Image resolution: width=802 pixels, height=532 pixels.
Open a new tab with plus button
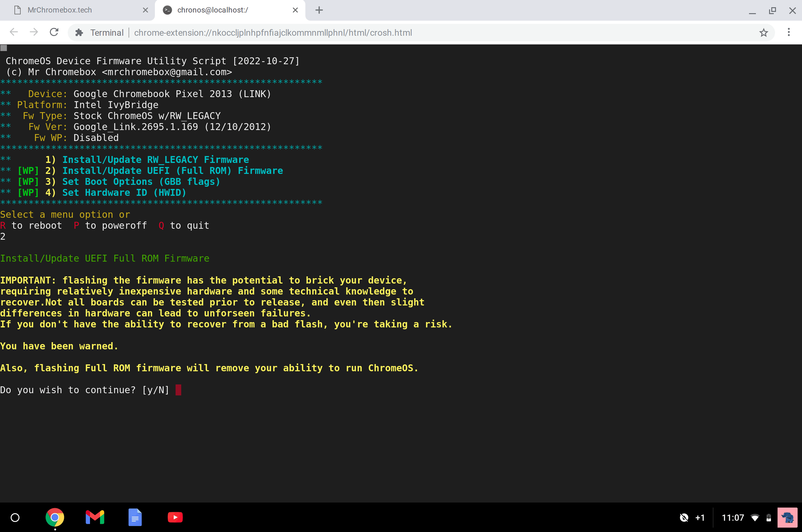pyautogui.click(x=319, y=10)
